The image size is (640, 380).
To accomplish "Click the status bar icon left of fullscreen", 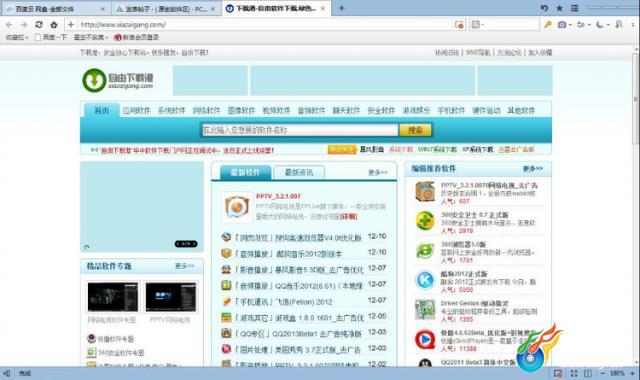I will tap(558, 373).
